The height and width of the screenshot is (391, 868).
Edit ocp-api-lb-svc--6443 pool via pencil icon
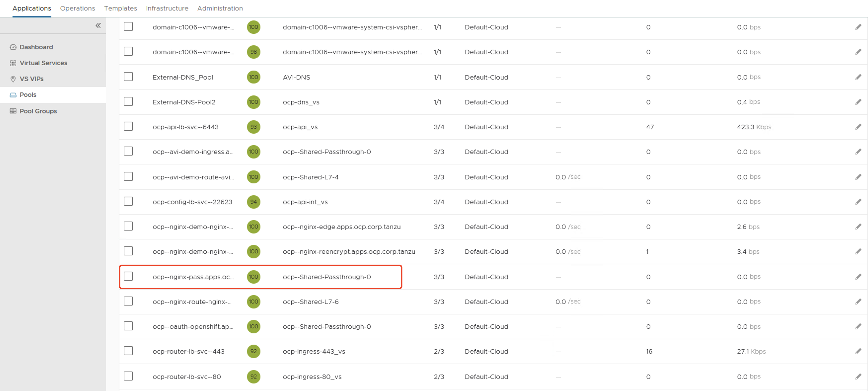[x=858, y=127]
